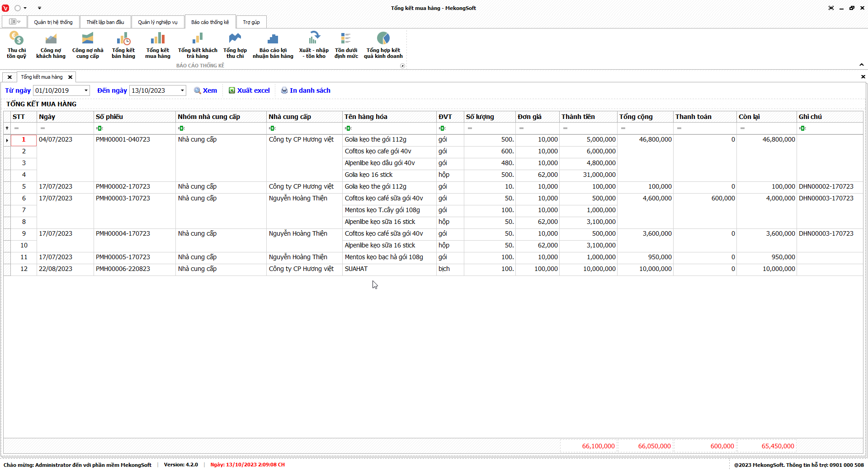868x470 pixels.
Task: Click the Xem button to view results
Action: [206, 90]
